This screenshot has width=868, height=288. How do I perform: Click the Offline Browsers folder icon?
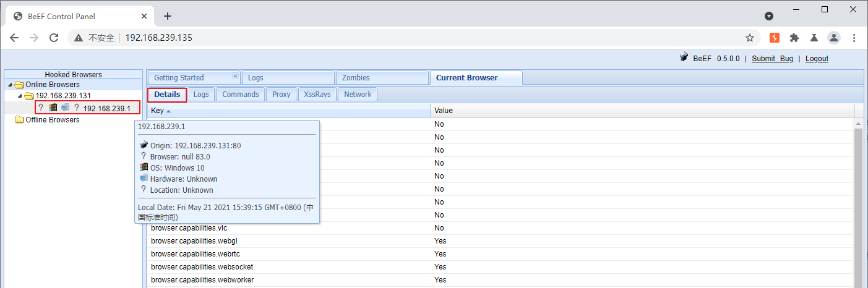pos(19,120)
